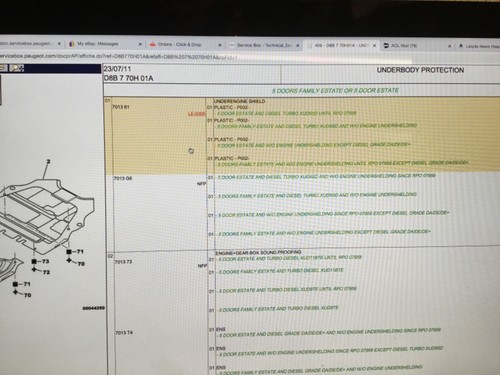Screen dimensions: 500x375
Task: Click the date 23/07/11
Action: point(117,69)
